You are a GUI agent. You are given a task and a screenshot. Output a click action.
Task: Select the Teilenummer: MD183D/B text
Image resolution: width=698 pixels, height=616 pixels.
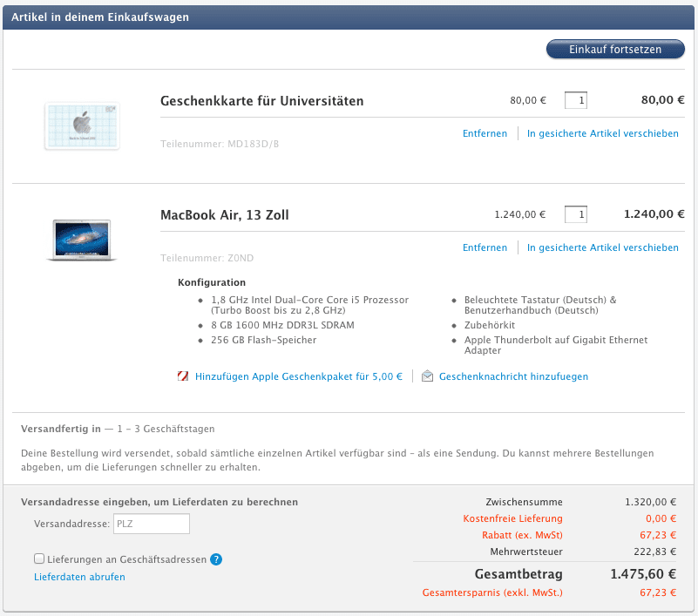pos(220,144)
